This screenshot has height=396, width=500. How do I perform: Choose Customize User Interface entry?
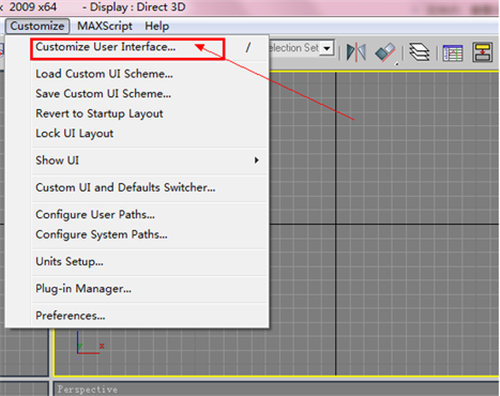click(105, 47)
